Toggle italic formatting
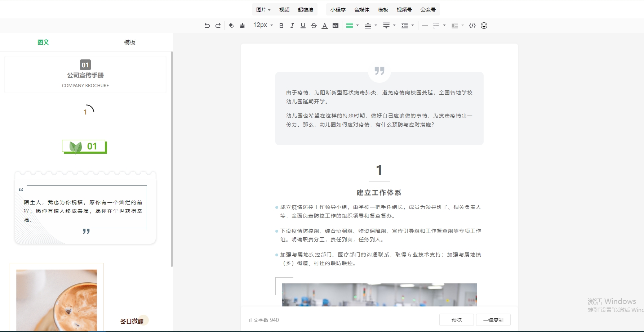Screen dimensions: 644x332 click(x=292, y=26)
